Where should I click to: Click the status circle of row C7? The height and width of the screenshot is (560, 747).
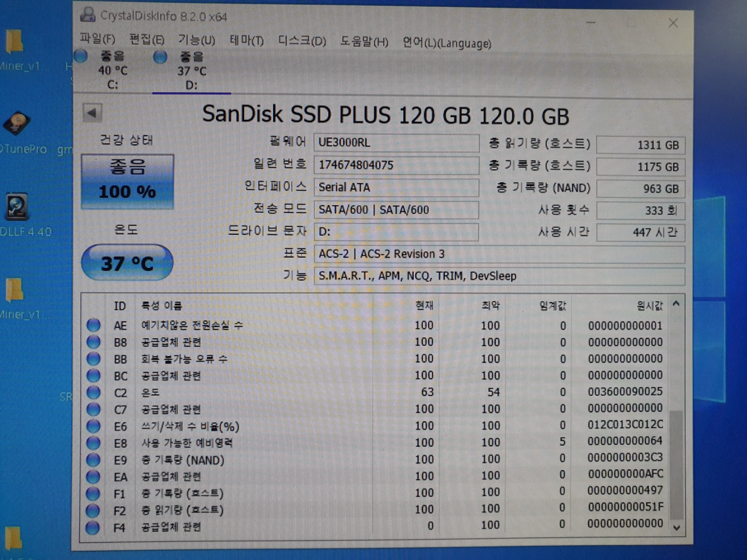pos(94,409)
